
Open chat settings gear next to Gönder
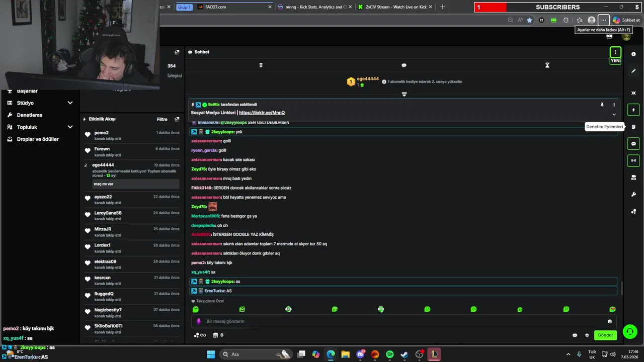[587, 335]
